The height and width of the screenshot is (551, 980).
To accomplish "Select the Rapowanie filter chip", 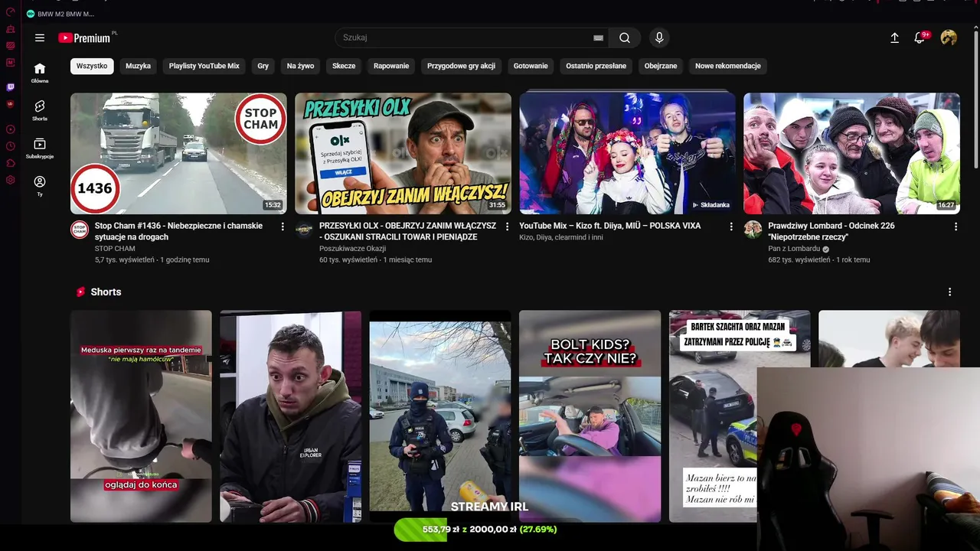I will click(391, 66).
